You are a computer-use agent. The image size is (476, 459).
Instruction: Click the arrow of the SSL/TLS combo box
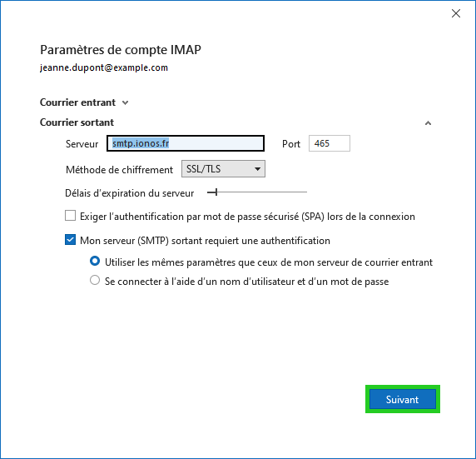tap(257, 169)
